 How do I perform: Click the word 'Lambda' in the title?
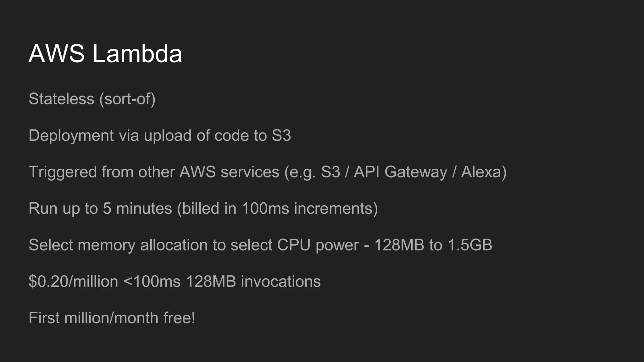coord(137,54)
